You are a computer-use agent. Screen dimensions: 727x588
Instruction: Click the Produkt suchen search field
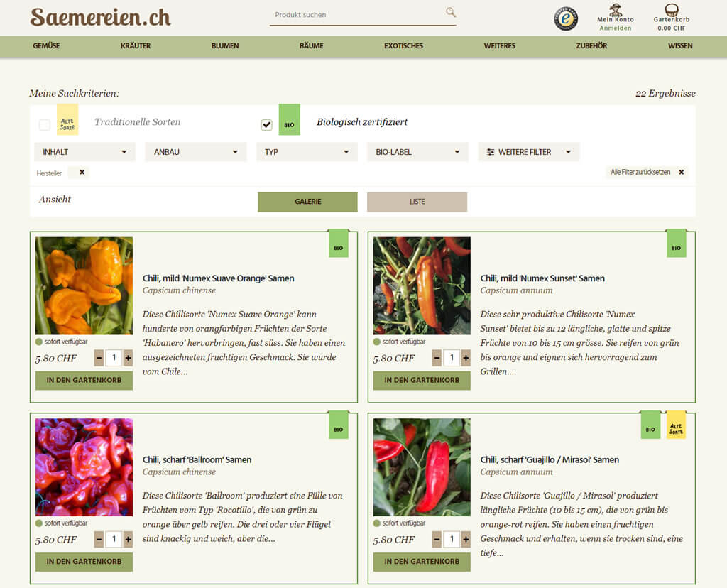(355, 15)
